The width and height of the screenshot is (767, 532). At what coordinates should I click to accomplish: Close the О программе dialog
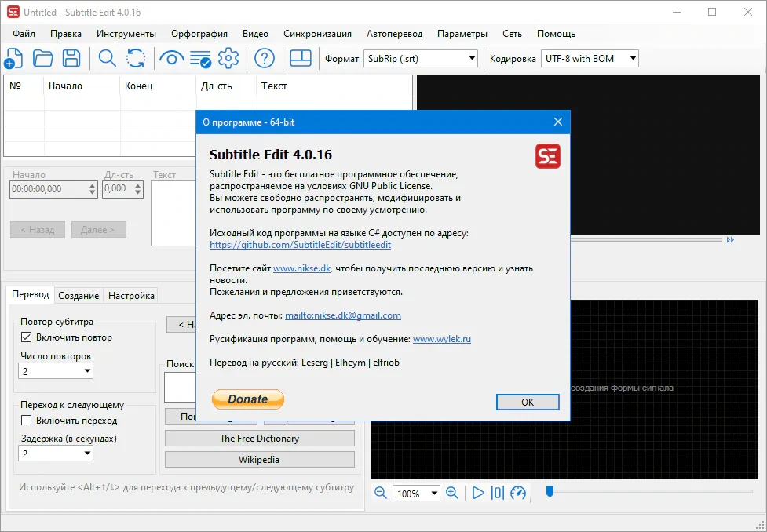point(558,122)
